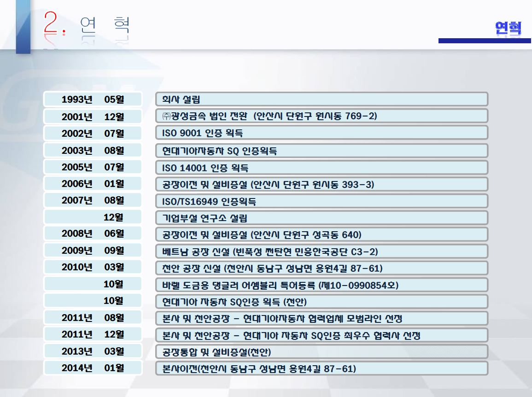Select the date '2010년 03월'
532x397 pixels.
tap(93, 267)
